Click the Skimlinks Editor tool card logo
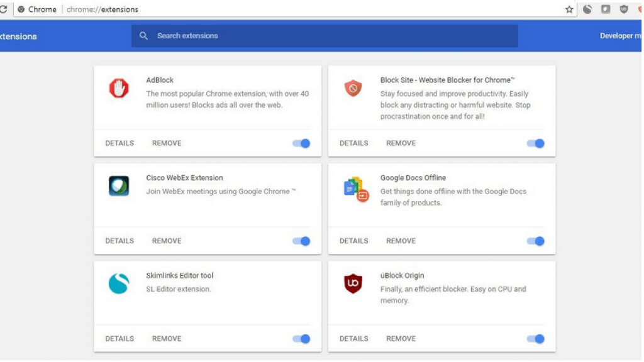Image resolution: width=644 pixels, height=362 pixels. [x=118, y=283]
